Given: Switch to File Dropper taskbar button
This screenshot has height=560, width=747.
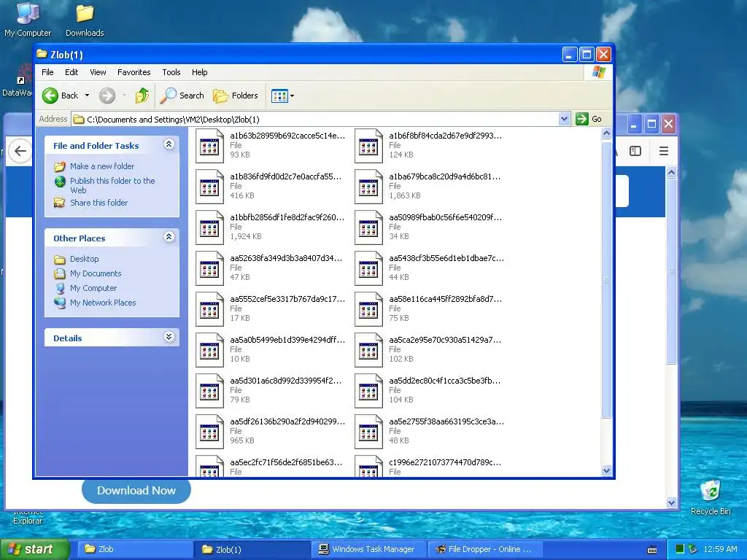Looking at the screenshot, I should pyautogui.click(x=486, y=550).
